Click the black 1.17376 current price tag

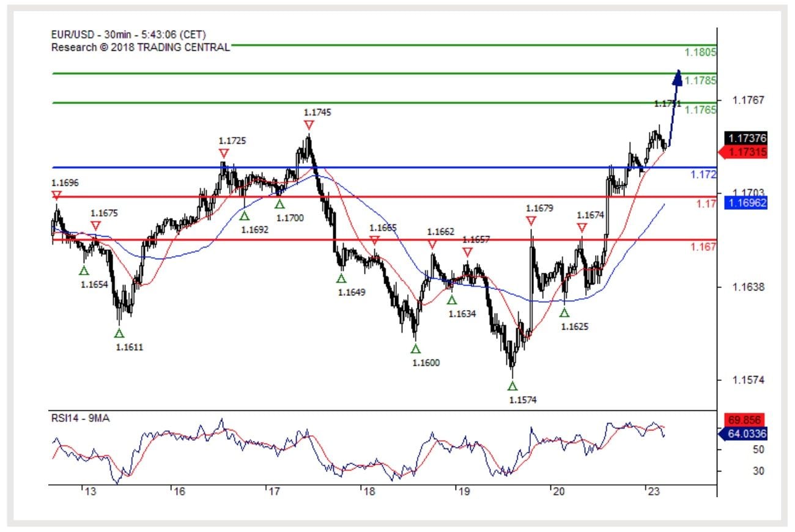click(x=745, y=138)
